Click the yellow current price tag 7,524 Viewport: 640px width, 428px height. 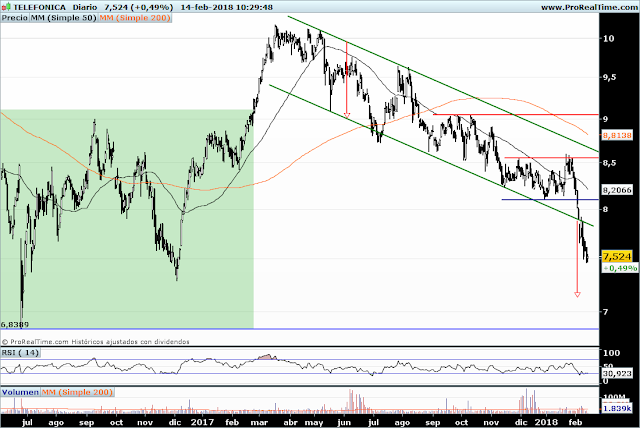(x=617, y=257)
